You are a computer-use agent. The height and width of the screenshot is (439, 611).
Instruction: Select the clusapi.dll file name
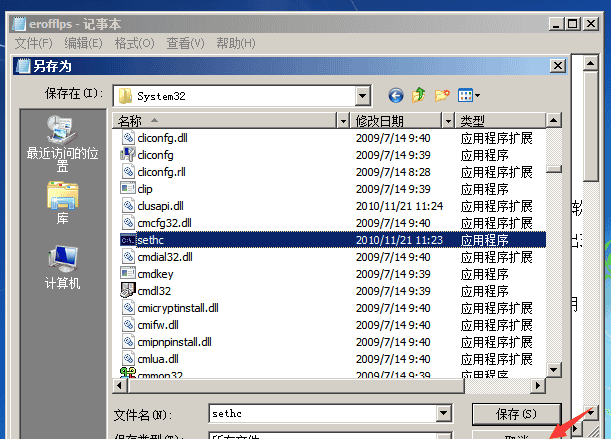(160, 206)
